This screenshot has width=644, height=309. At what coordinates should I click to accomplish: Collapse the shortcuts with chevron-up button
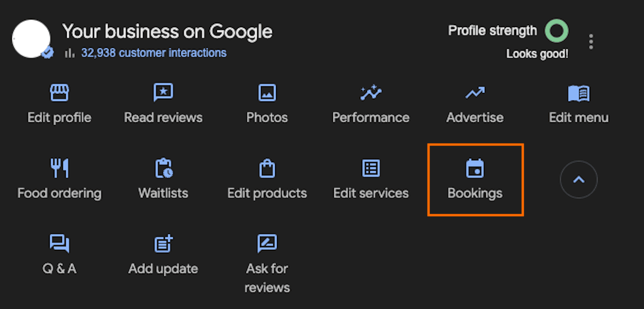[x=579, y=180]
